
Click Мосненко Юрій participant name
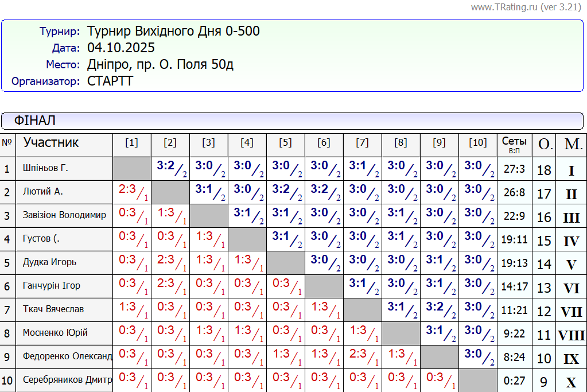[55, 333]
